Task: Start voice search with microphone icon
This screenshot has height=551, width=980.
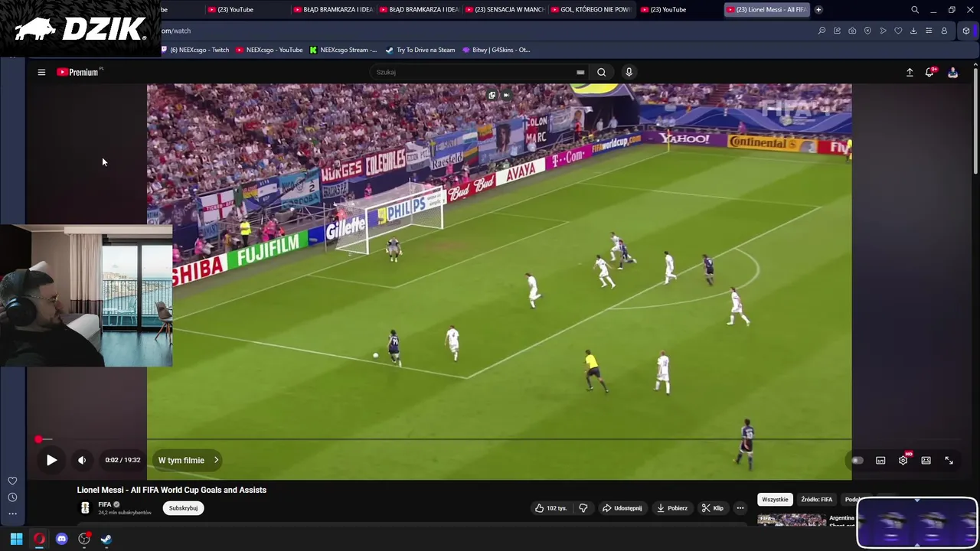Action: [629, 72]
